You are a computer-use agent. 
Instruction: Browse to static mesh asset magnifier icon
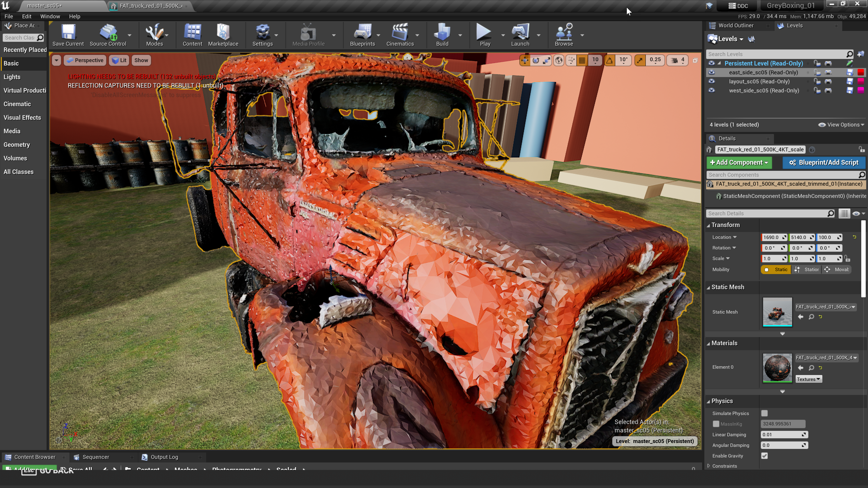(x=811, y=317)
